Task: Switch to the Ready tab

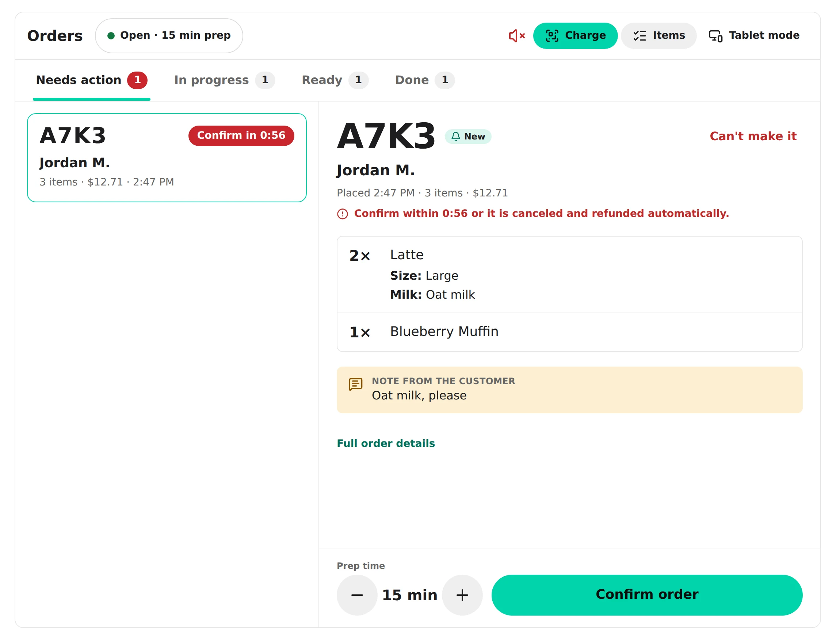Action: (x=335, y=80)
